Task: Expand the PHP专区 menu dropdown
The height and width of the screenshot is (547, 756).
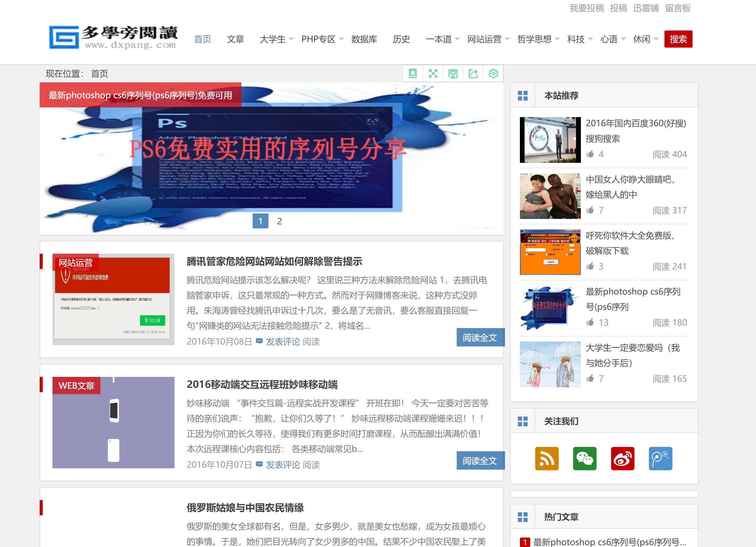Action: (x=341, y=39)
